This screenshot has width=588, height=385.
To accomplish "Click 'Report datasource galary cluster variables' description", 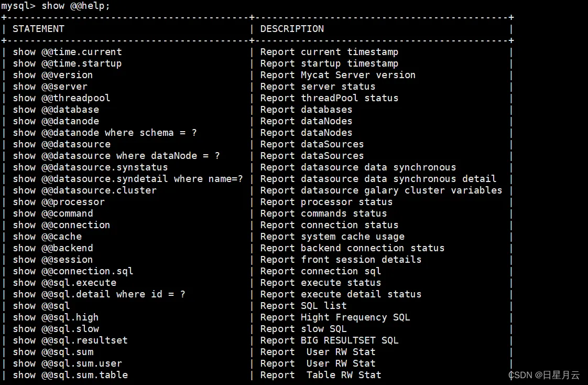I will click(x=381, y=190).
